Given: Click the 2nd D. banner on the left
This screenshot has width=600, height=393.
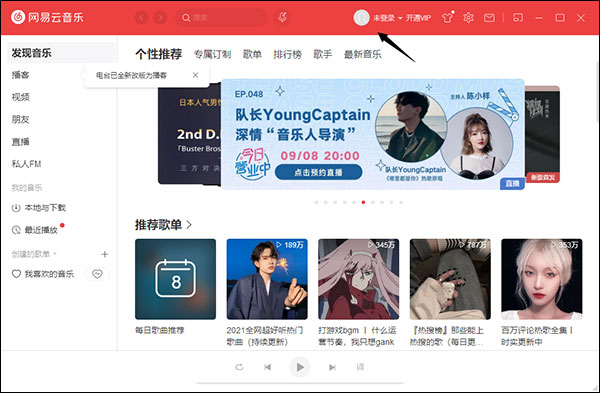Looking at the screenshot, I should pos(189,134).
